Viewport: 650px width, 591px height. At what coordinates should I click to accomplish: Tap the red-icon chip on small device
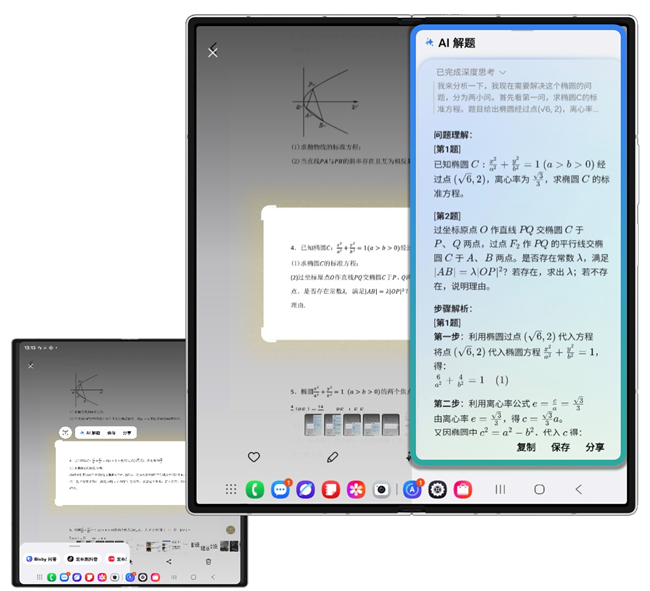click(118, 559)
